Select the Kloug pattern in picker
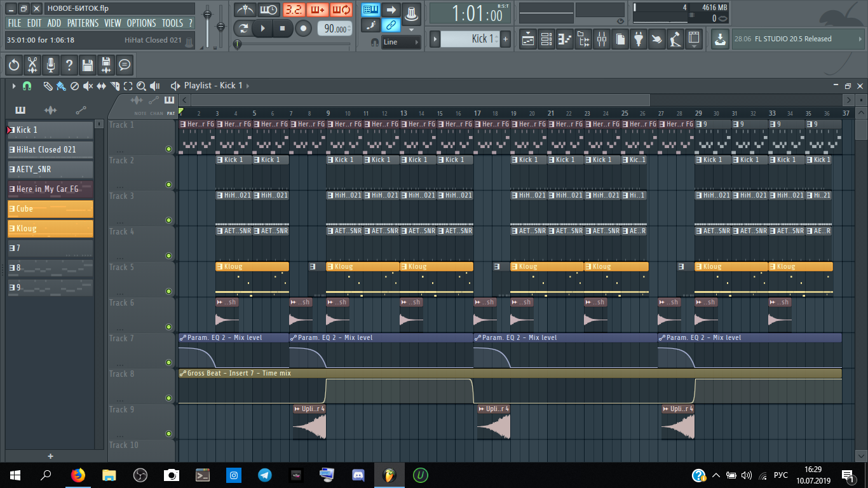This screenshot has height=488, width=868. (x=50, y=228)
